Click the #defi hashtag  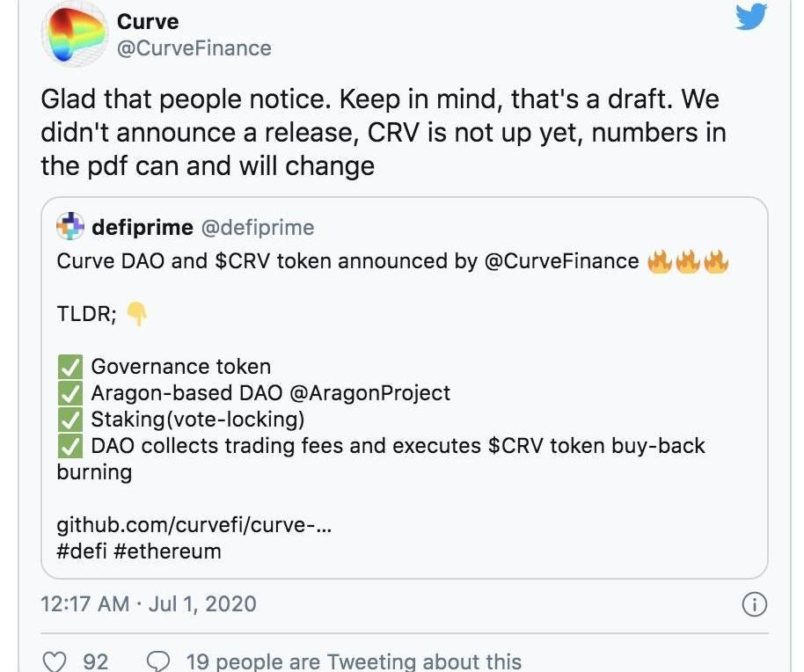coord(82,551)
